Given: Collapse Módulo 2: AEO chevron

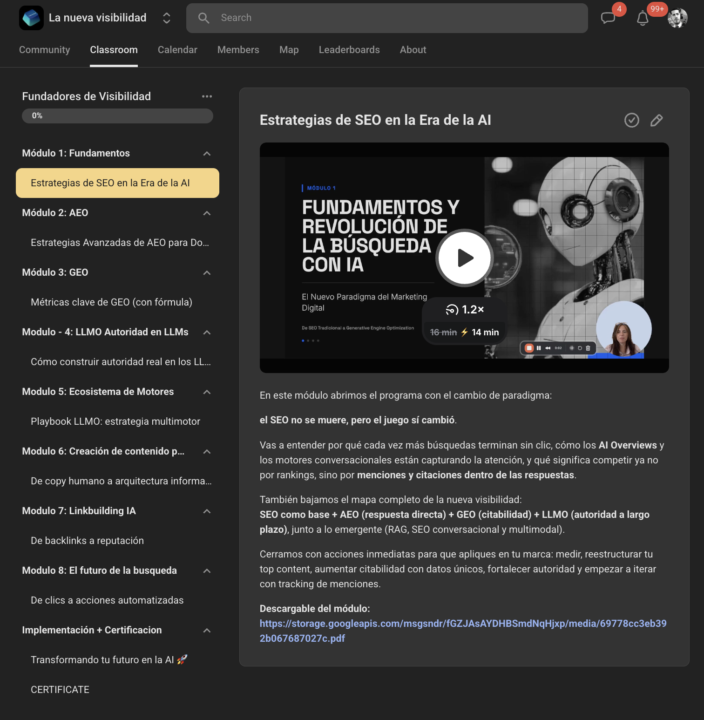Looking at the screenshot, I should click(207, 213).
